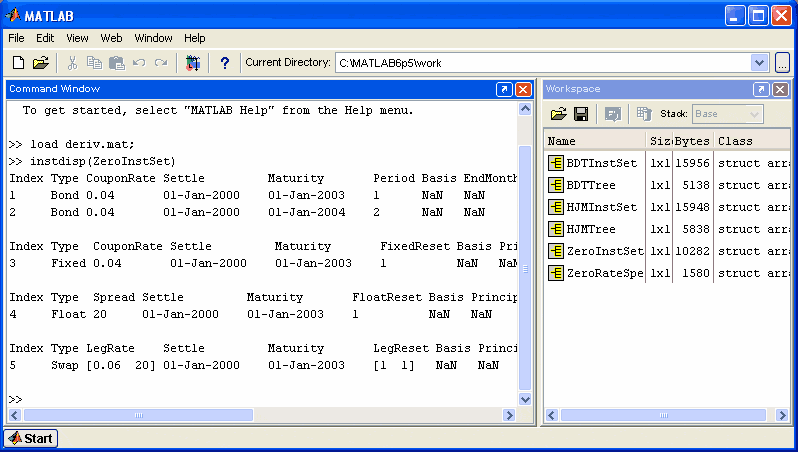
Task: Click the MATLAB logo in the title bar
Action: pos(13,15)
